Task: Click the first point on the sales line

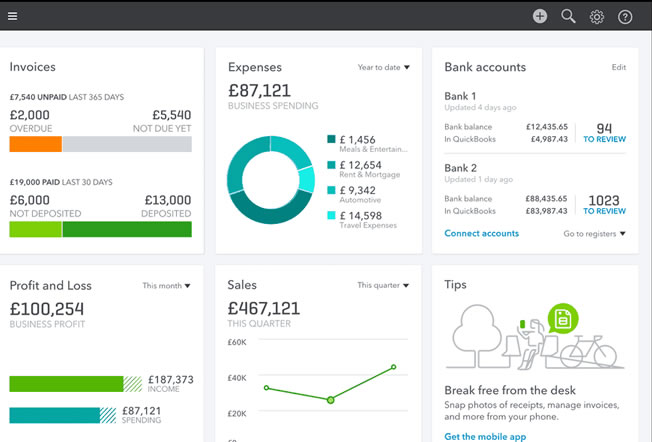Action: 267,388
